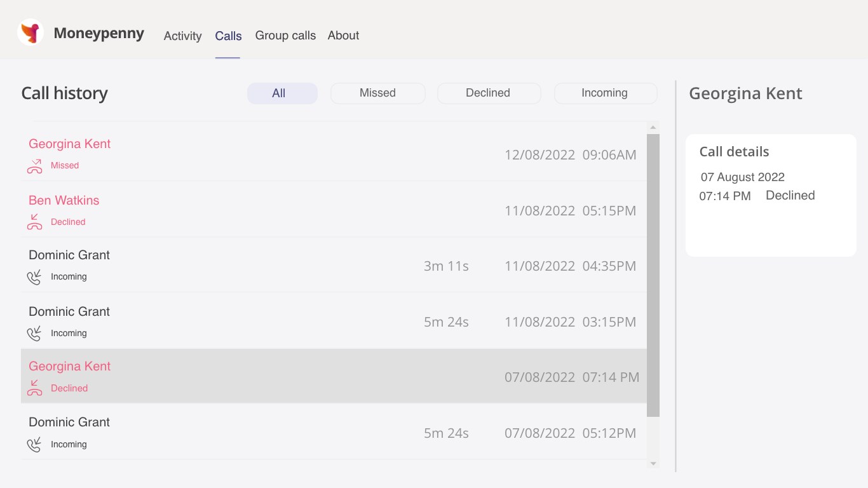Click incoming call icon for 04:35PM call
This screenshot has width=868, height=488.
pos(34,277)
